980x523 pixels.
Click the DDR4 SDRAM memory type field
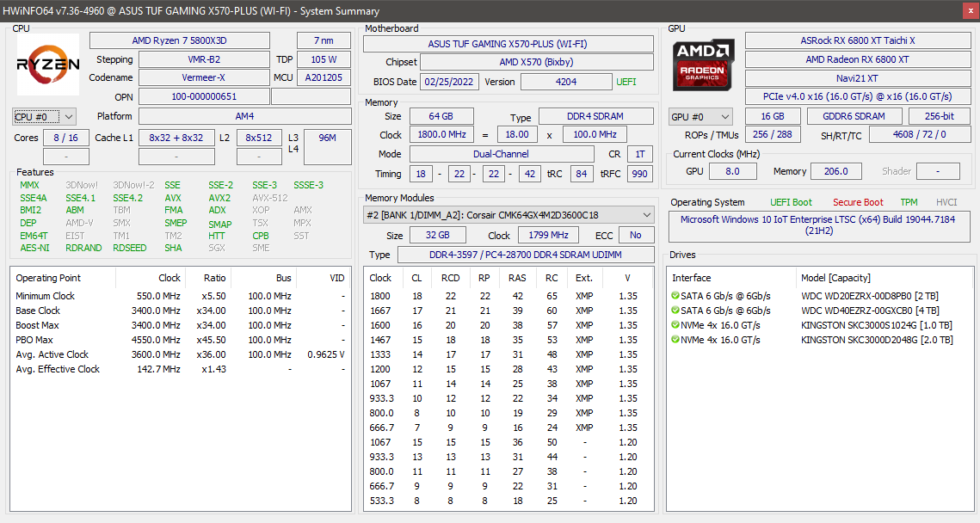click(595, 116)
